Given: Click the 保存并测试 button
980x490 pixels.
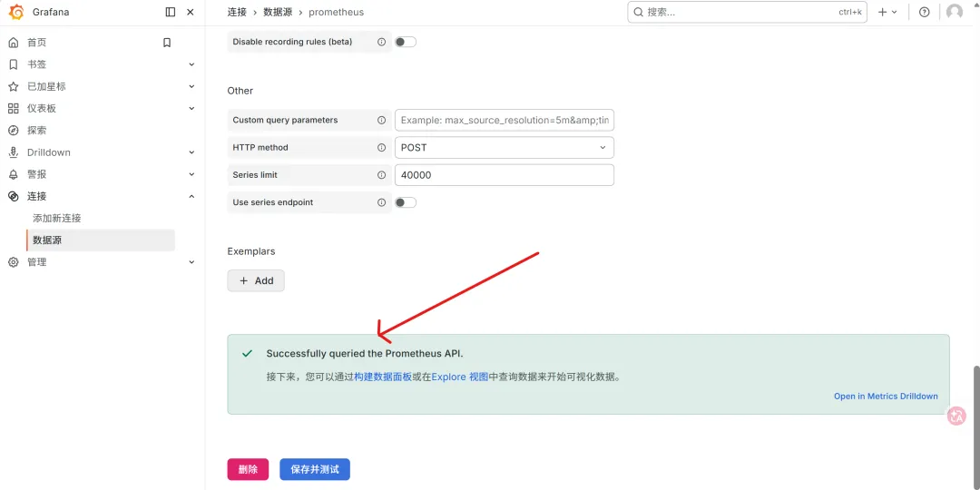Looking at the screenshot, I should tap(315, 469).
